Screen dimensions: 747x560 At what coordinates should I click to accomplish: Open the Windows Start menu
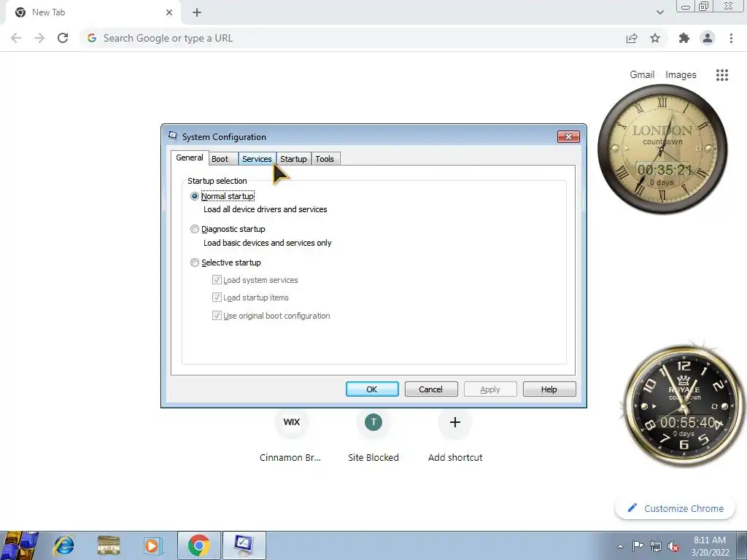[19, 545]
